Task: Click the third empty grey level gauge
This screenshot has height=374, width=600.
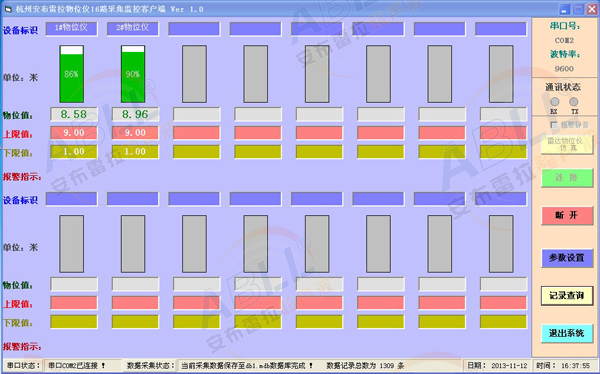Action: click(x=194, y=74)
